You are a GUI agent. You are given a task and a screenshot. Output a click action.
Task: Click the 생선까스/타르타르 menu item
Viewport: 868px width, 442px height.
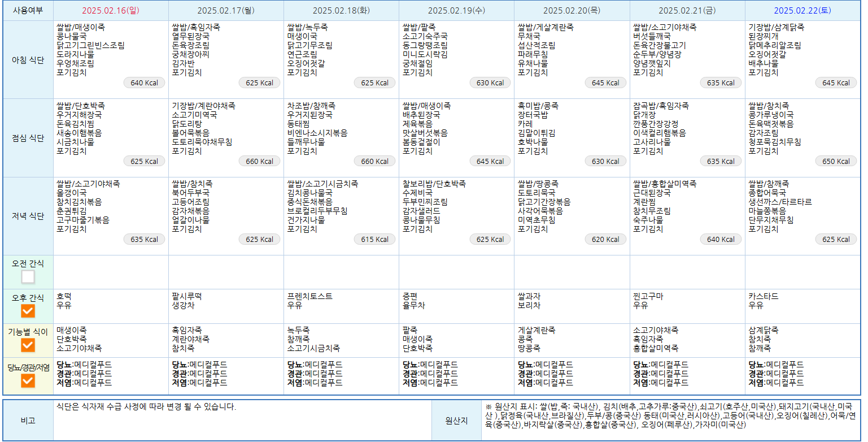[780, 202]
